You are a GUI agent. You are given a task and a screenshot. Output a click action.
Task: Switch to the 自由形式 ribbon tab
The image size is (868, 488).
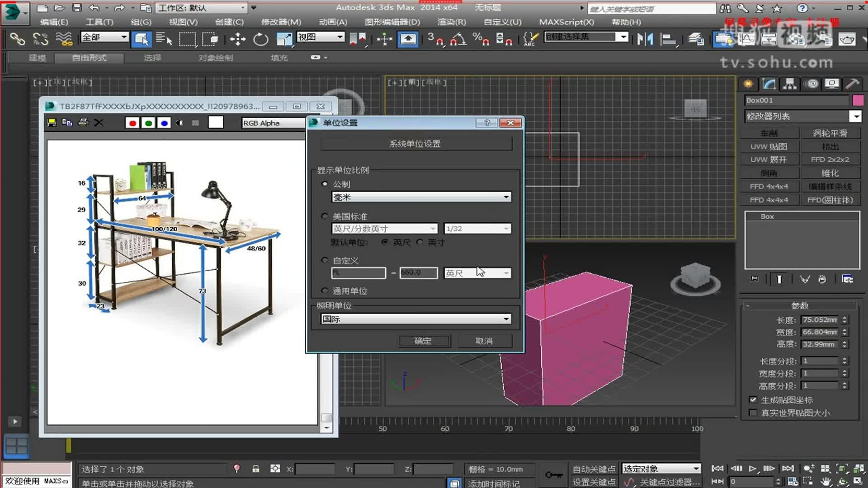click(x=90, y=58)
